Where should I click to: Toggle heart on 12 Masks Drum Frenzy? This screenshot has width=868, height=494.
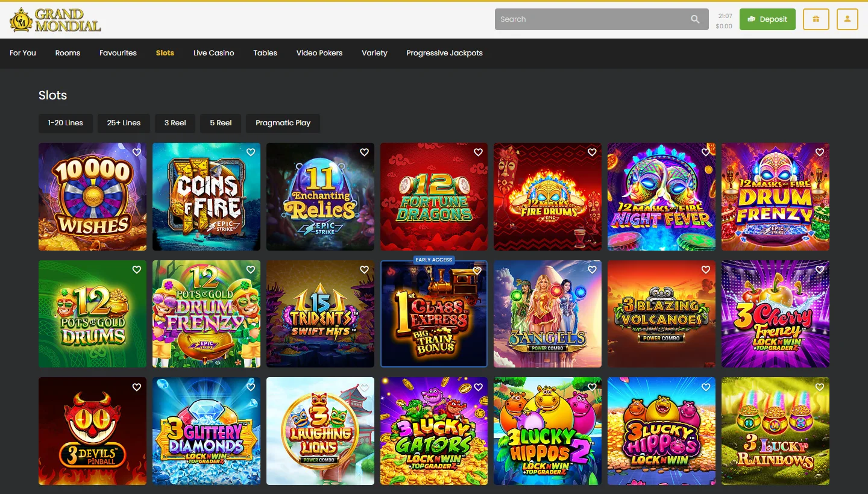pyautogui.click(x=820, y=152)
